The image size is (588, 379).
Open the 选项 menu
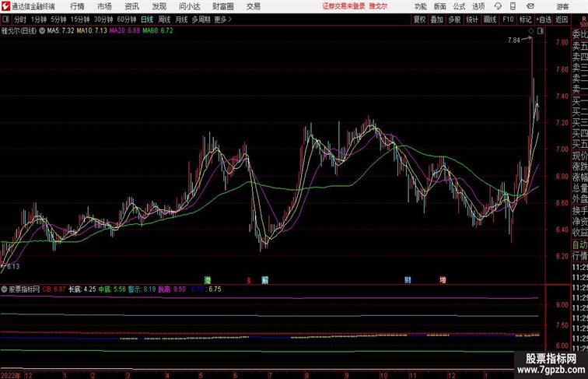[478, 6]
